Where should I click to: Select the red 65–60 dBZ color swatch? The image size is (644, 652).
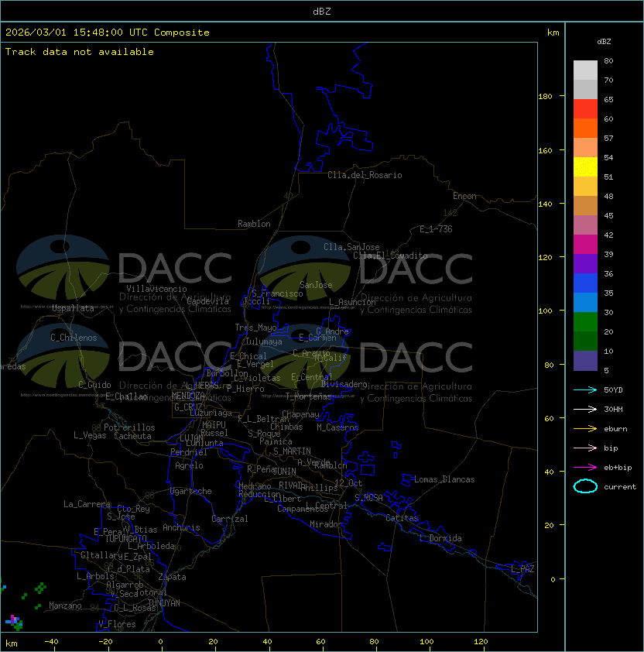[x=585, y=108]
